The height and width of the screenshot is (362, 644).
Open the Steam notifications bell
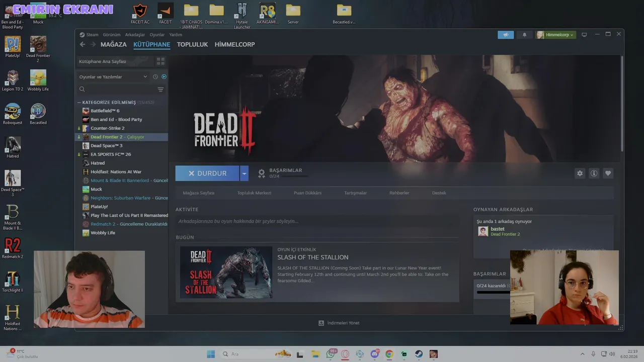[x=524, y=35]
